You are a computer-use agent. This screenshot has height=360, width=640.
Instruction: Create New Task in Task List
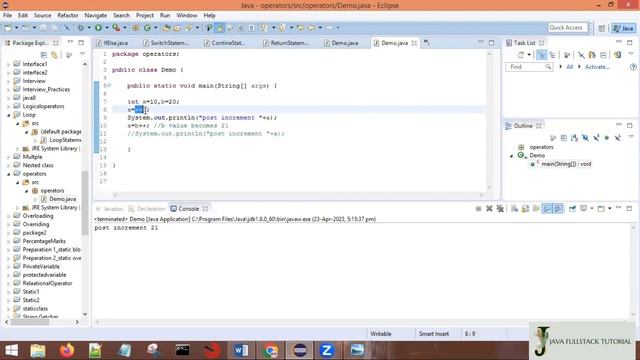pos(521,55)
